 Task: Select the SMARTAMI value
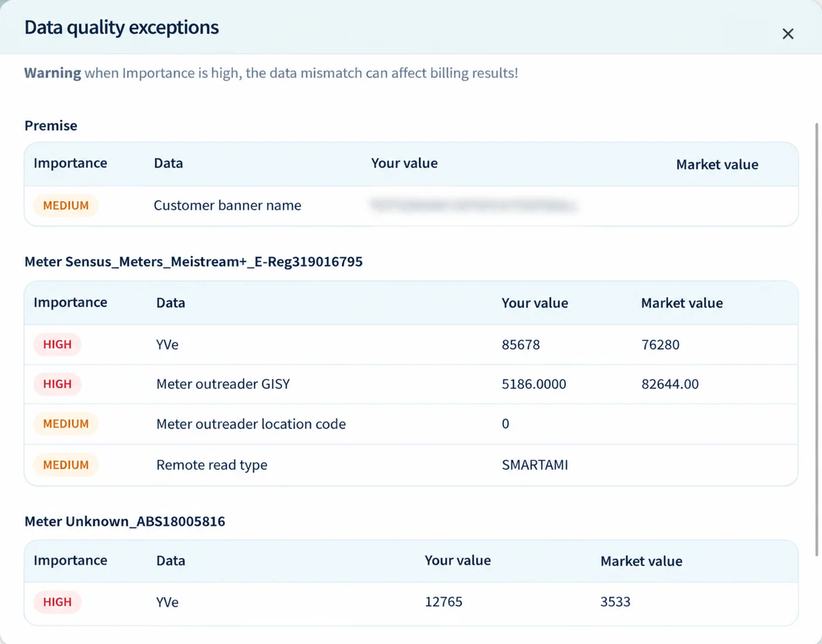[x=535, y=465]
